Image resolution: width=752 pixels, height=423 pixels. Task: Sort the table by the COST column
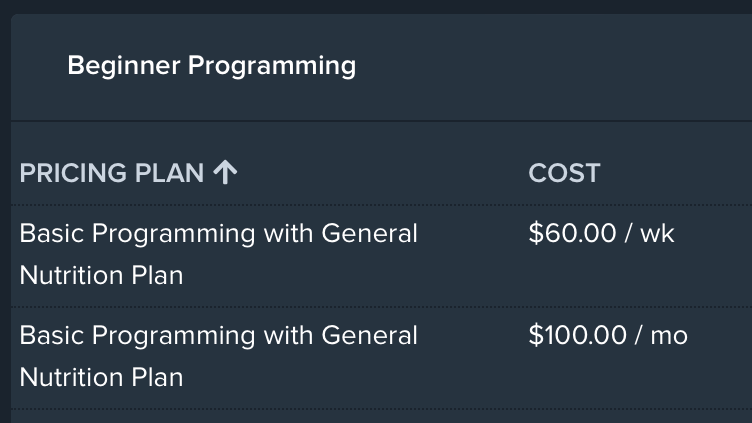(564, 173)
